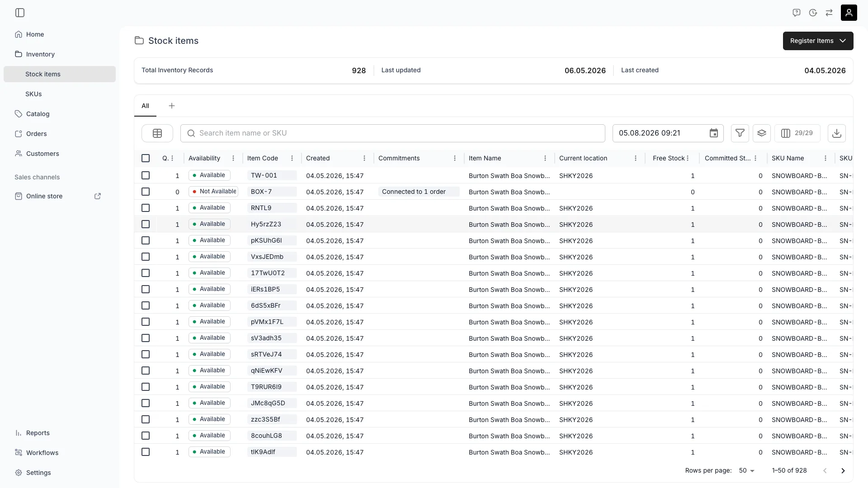Click item code sRTVeJ74

[272, 354]
